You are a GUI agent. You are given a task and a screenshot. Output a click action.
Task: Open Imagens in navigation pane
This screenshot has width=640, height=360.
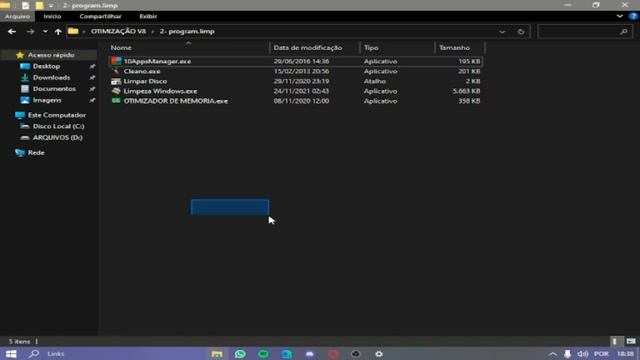(47, 100)
